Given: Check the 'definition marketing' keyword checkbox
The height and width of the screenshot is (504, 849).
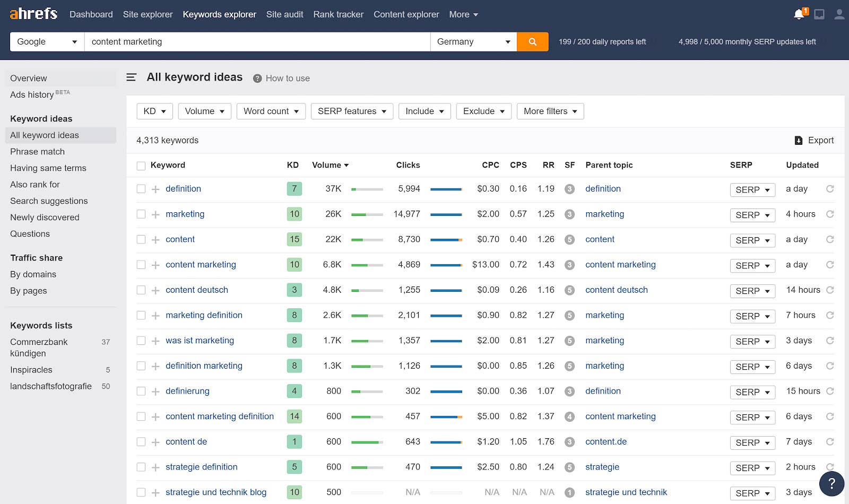Looking at the screenshot, I should point(141,366).
